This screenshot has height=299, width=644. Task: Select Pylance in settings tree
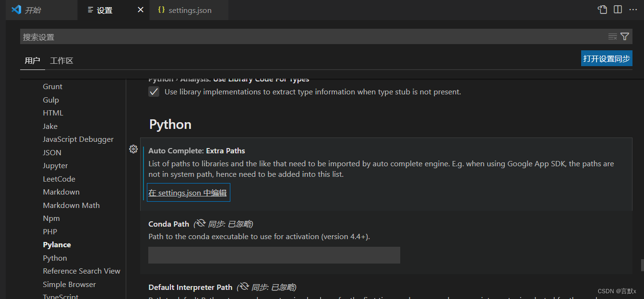click(57, 245)
